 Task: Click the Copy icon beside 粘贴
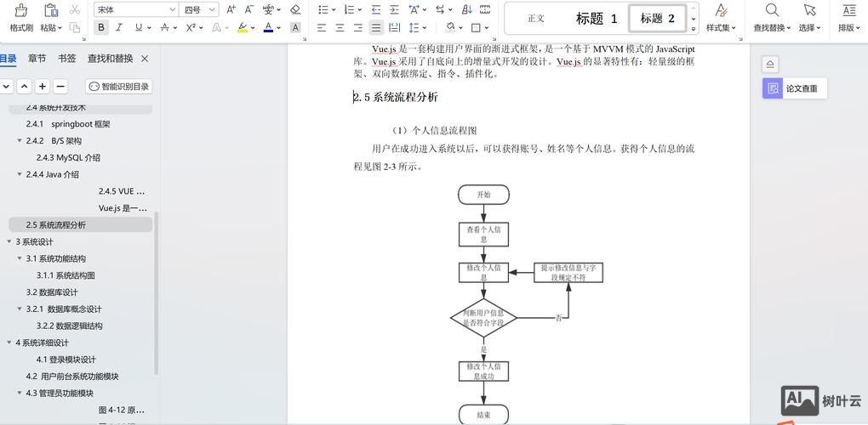75,28
